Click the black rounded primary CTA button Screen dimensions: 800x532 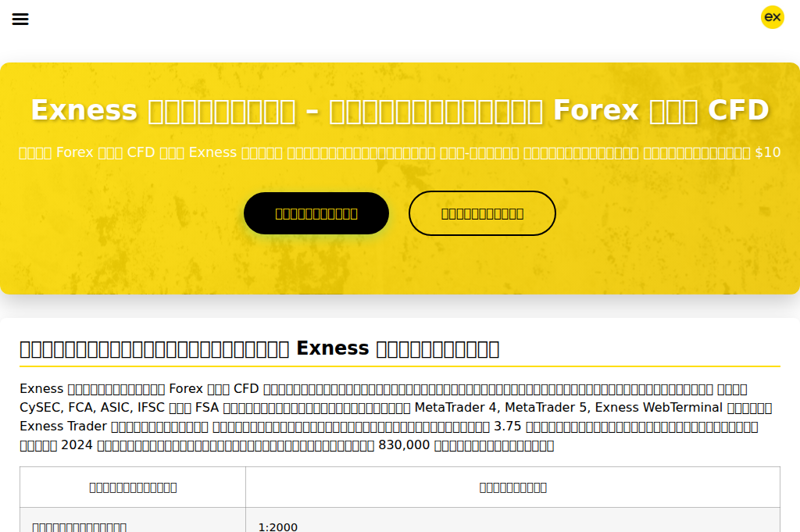(x=316, y=212)
